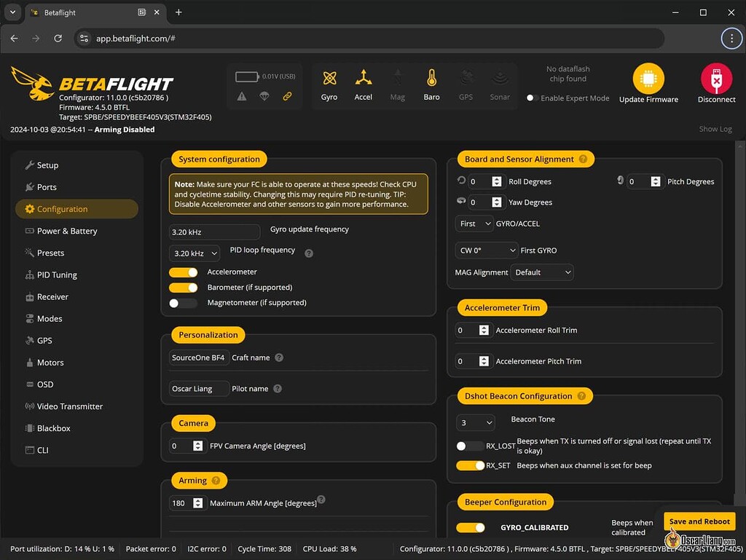Open help for PID loop frequency
The height and width of the screenshot is (560, 746).
pyautogui.click(x=309, y=253)
